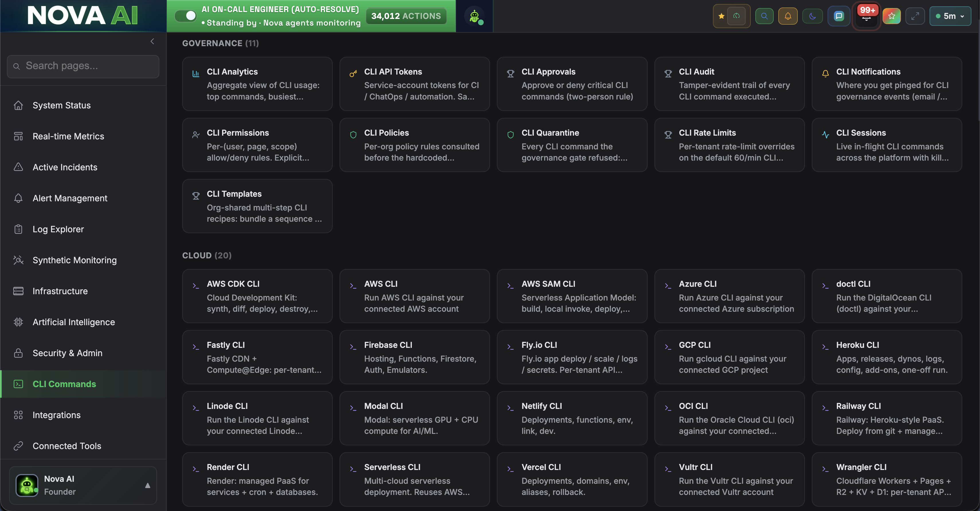Open the blue chat bubble icon
Image resolution: width=980 pixels, height=511 pixels.
(838, 16)
